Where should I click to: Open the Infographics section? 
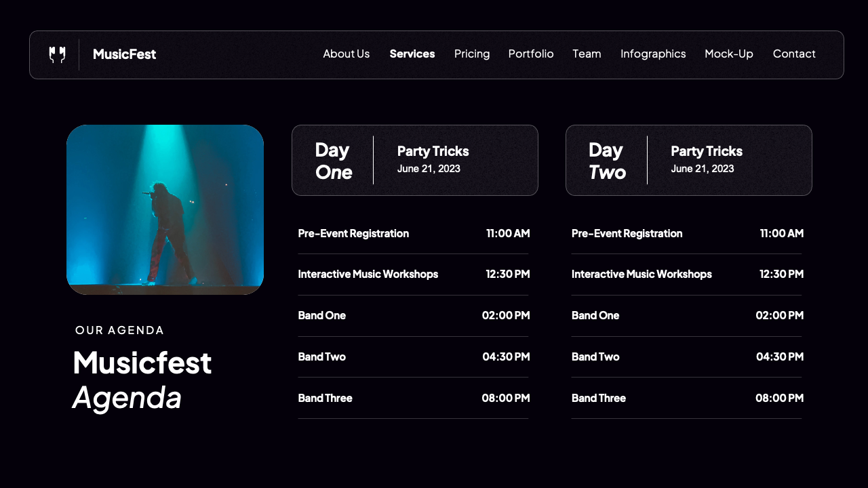(x=653, y=54)
